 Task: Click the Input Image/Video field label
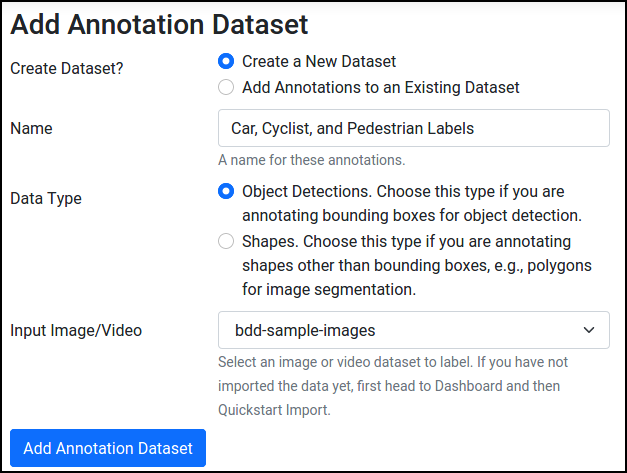tap(76, 330)
